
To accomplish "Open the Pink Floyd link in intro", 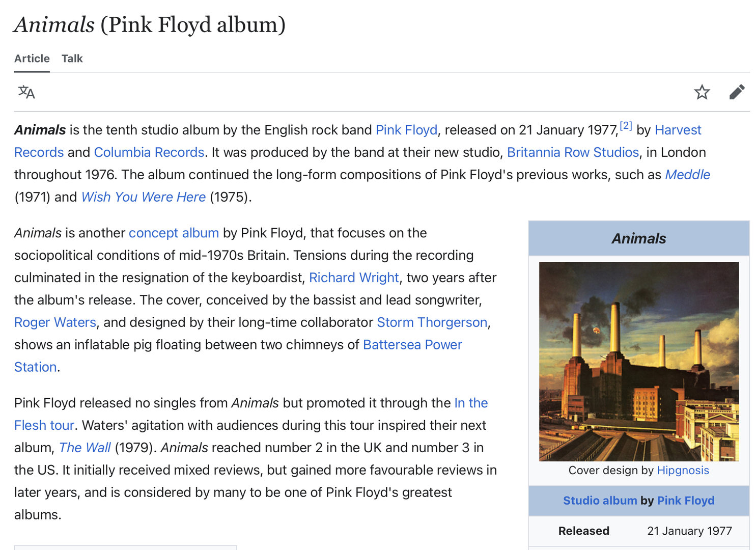I will (x=406, y=130).
